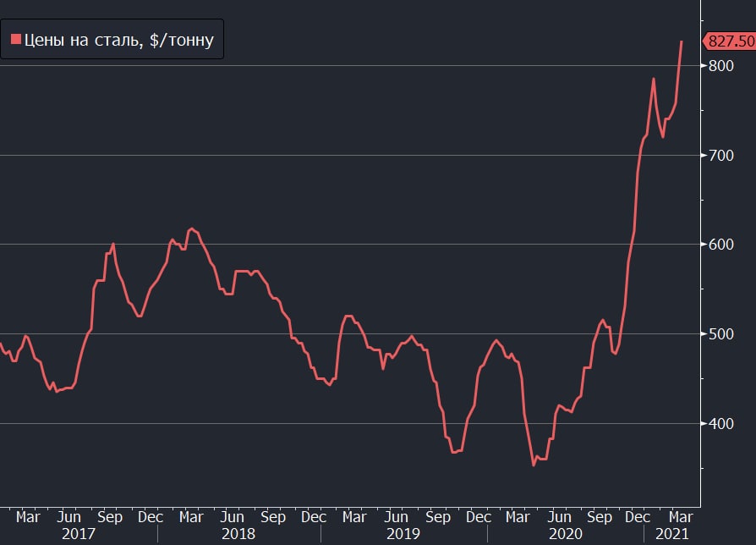Select the 'Цены на сталь, $/тонну' legend text

pyautogui.click(x=118, y=40)
